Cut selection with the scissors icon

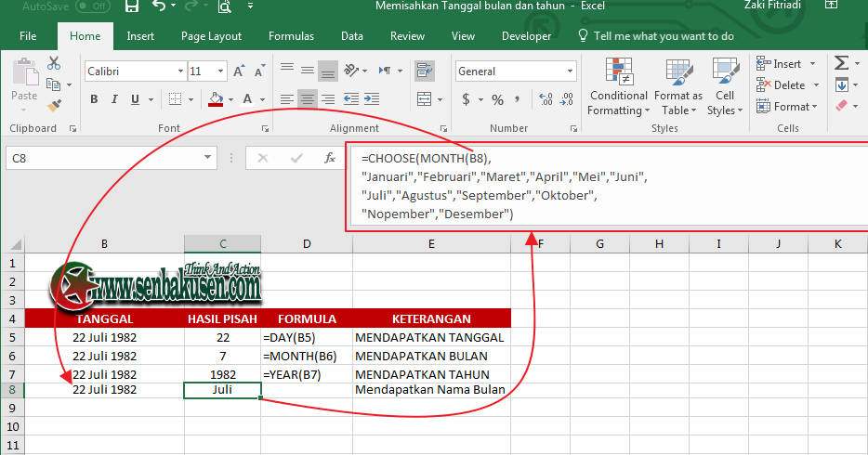point(54,63)
